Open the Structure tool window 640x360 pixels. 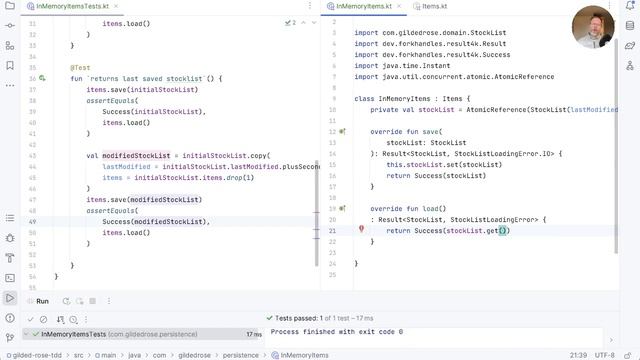pyautogui.click(x=10, y=45)
